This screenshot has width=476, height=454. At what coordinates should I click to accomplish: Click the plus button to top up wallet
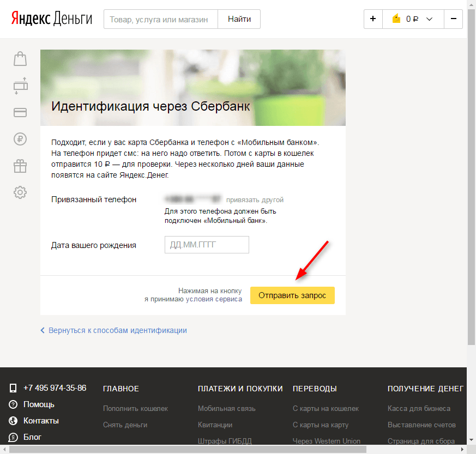point(373,19)
